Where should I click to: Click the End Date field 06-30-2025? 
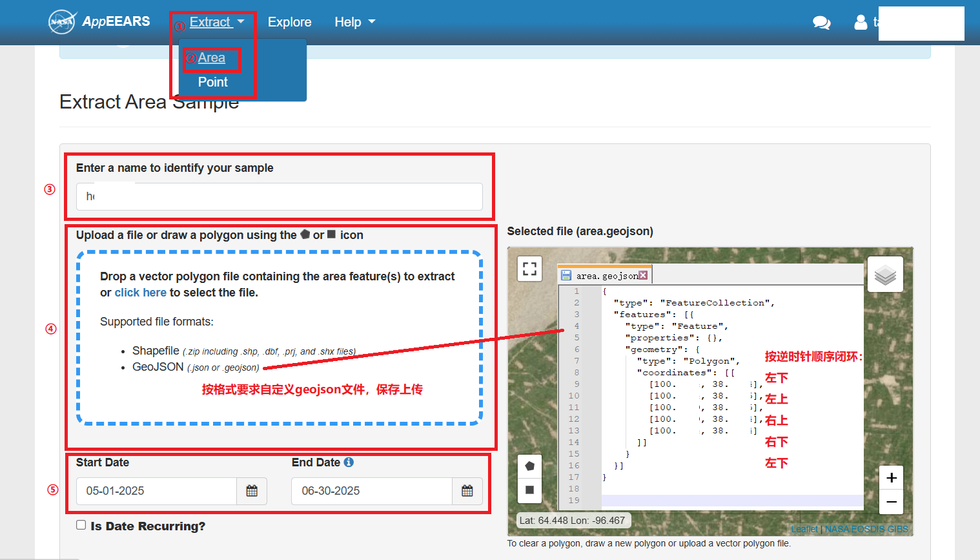(x=372, y=491)
